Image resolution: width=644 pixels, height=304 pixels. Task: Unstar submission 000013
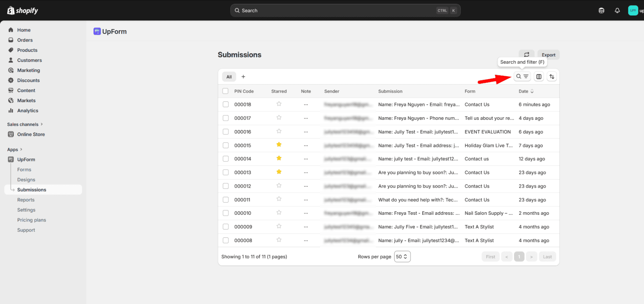279,172
